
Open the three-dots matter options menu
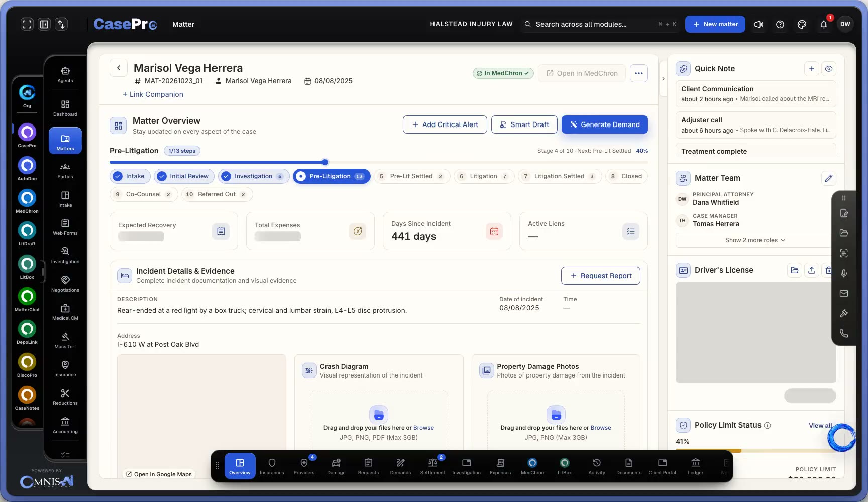point(639,73)
